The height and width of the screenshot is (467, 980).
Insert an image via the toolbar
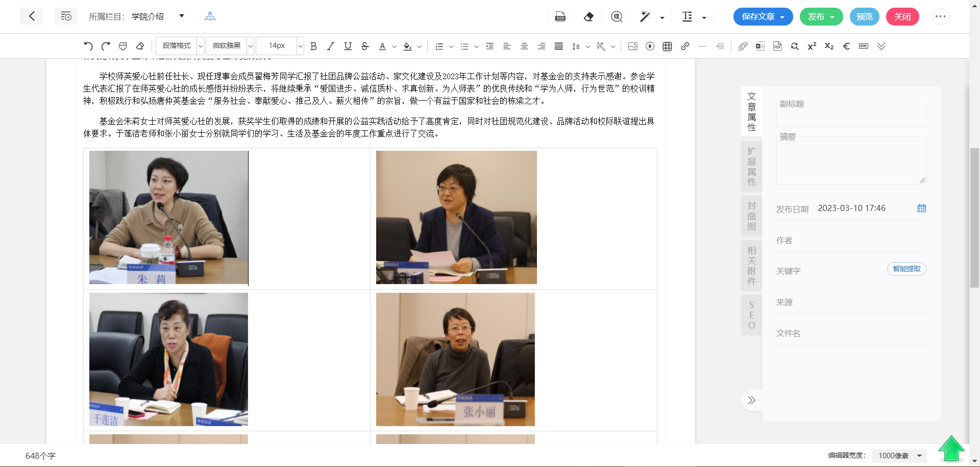(632, 46)
